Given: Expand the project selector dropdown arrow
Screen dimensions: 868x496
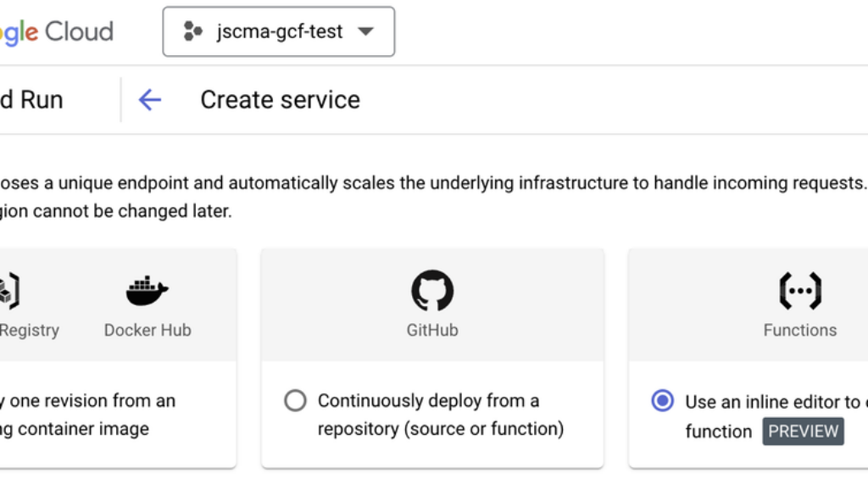Looking at the screenshot, I should [x=365, y=32].
